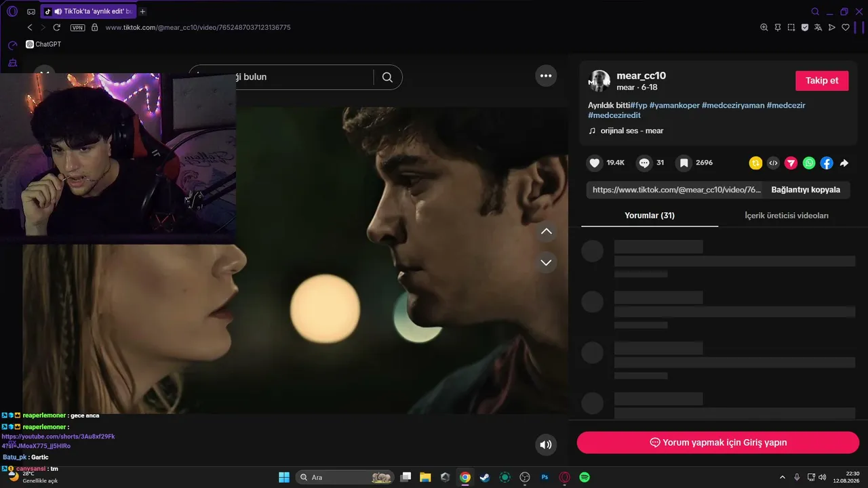The height and width of the screenshot is (488, 868).
Task: Toggle the VPN badge in address bar
Action: [78, 28]
